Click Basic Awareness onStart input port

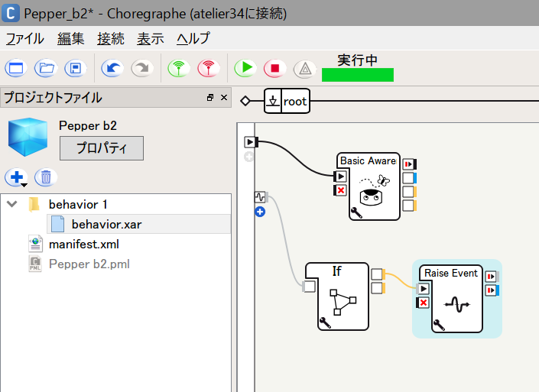click(339, 177)
